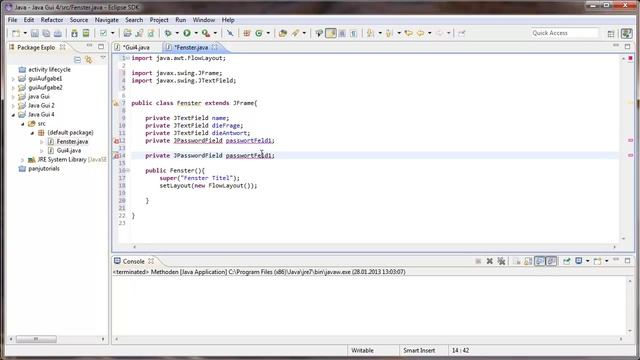640x360 pixels.
Task: Open the Run dropdown arrow
Action: (196, 33)
